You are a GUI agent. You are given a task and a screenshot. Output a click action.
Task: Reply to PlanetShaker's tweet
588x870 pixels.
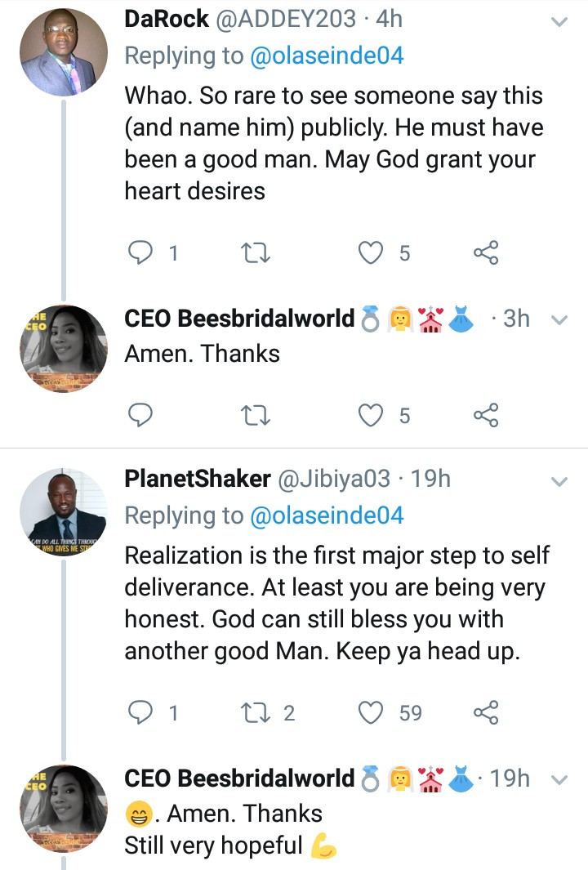click(x=142, y=713)
